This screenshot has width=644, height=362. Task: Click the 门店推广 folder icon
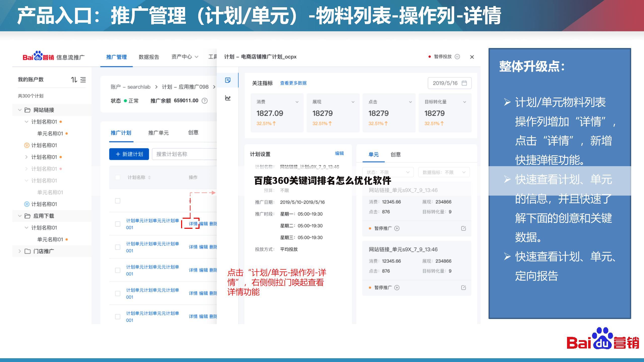(x=27, y=251)
